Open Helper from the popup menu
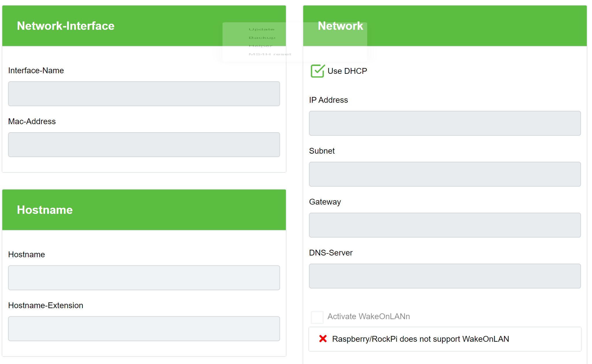 260,46
